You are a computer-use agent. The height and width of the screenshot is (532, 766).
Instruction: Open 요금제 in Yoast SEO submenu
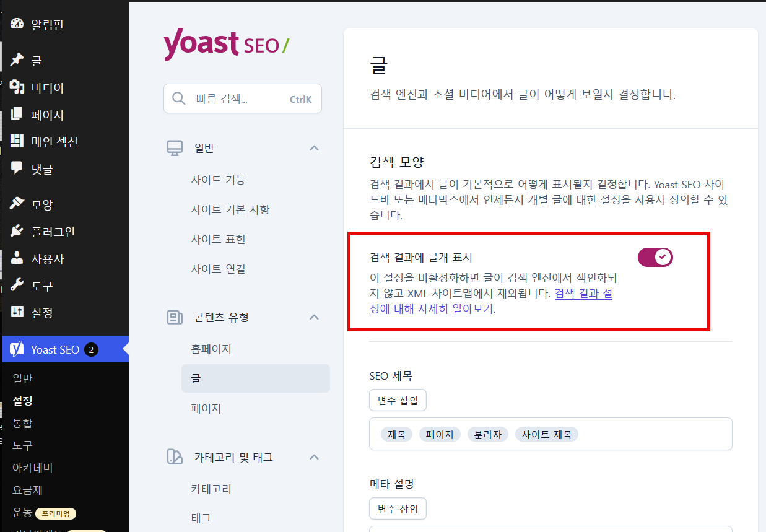(28, 490)
